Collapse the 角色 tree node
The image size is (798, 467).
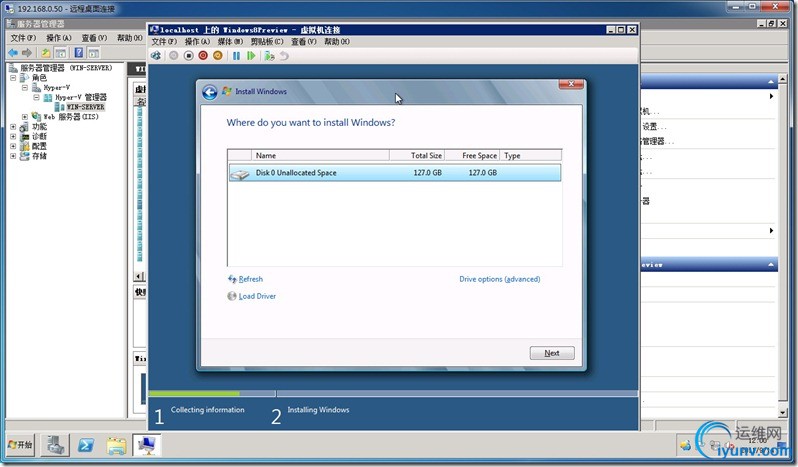pos(13,78)
